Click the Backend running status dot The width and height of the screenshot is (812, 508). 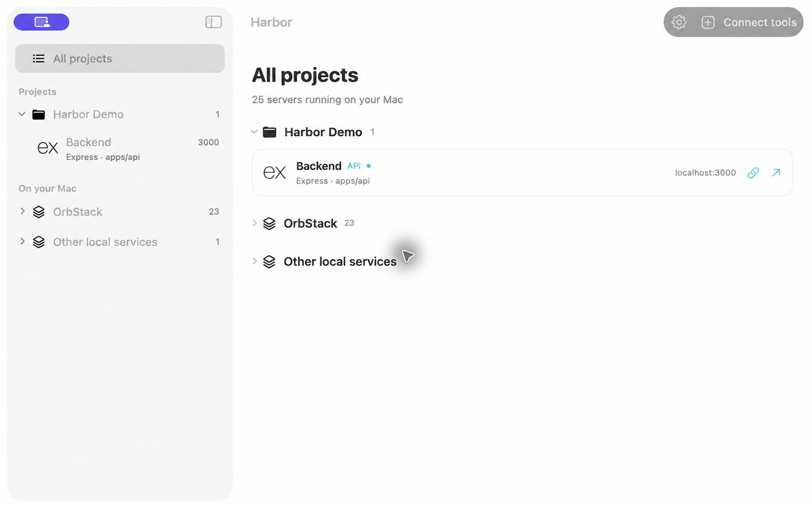pos(369,166)
